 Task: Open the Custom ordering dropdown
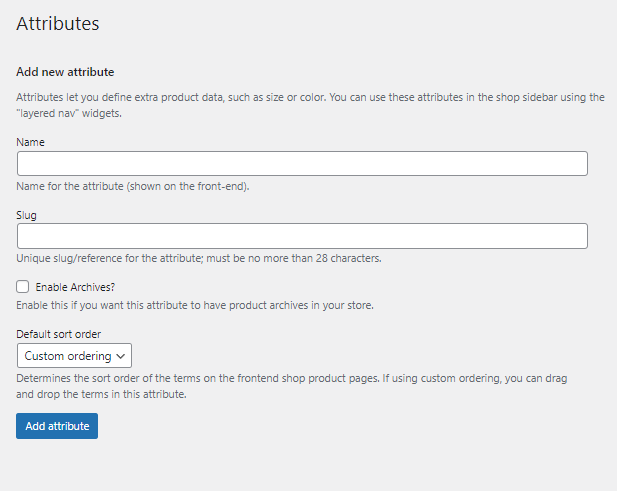[x=74, y=356]
